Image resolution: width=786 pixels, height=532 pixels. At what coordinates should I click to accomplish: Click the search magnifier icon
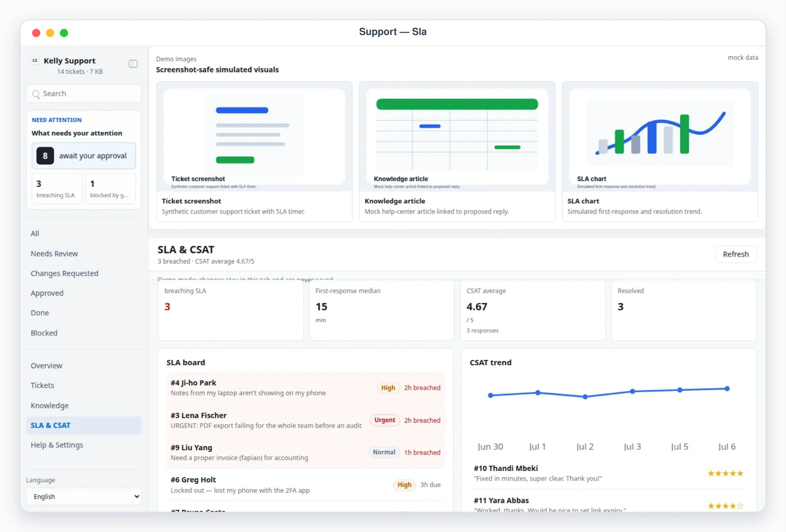tap(36, 94)
